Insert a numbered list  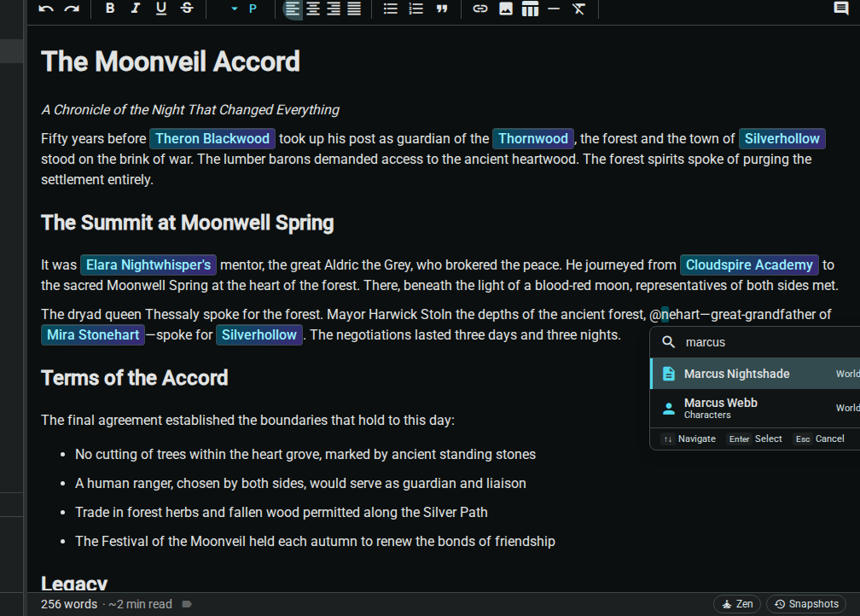tap(416, 9)
